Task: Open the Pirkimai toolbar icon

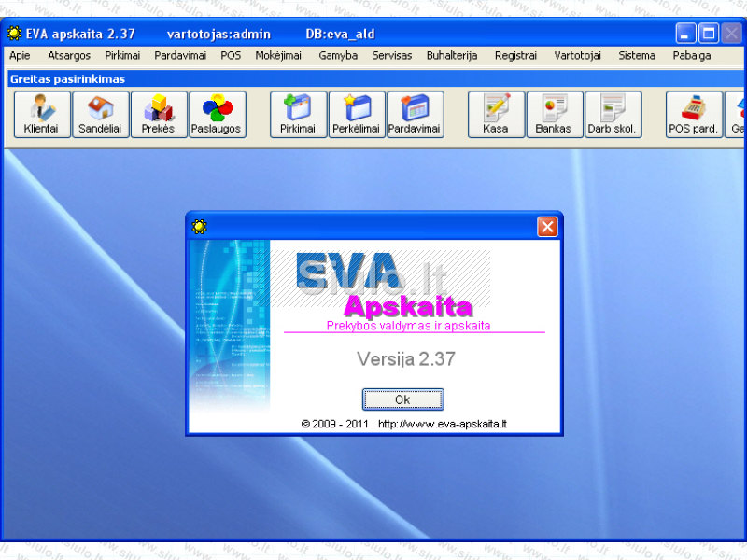Action: [x=299, y=114]
